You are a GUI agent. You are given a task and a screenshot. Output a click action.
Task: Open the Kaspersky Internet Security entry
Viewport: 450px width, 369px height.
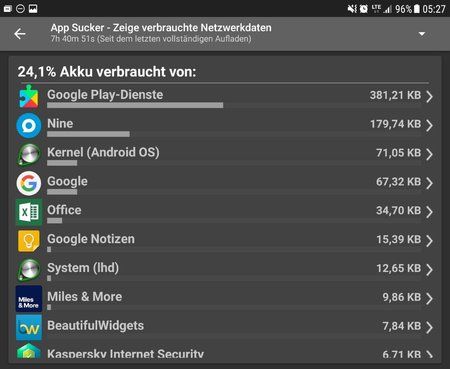(225, 354)
